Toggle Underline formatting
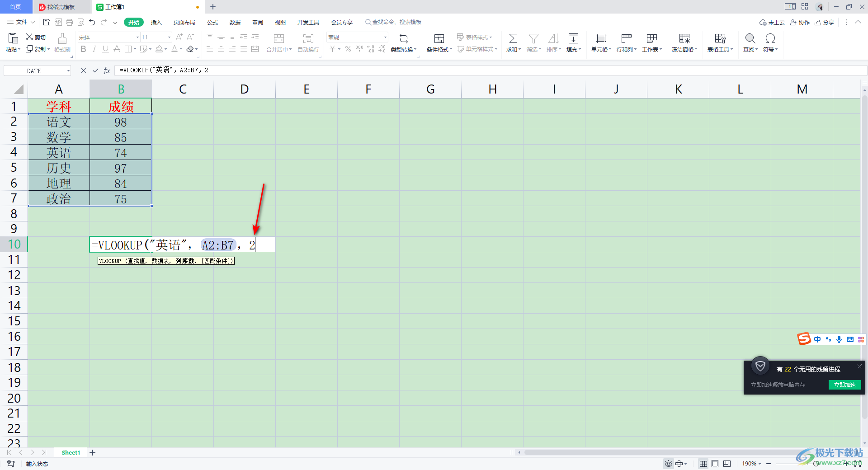 coord(105,49)
